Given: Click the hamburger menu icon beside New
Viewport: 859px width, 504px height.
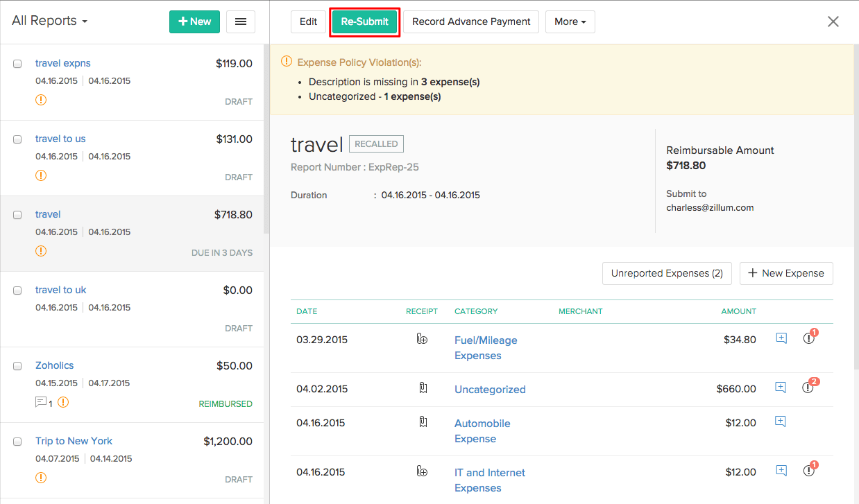Looking at the screenshot, I should click(241, 21).
